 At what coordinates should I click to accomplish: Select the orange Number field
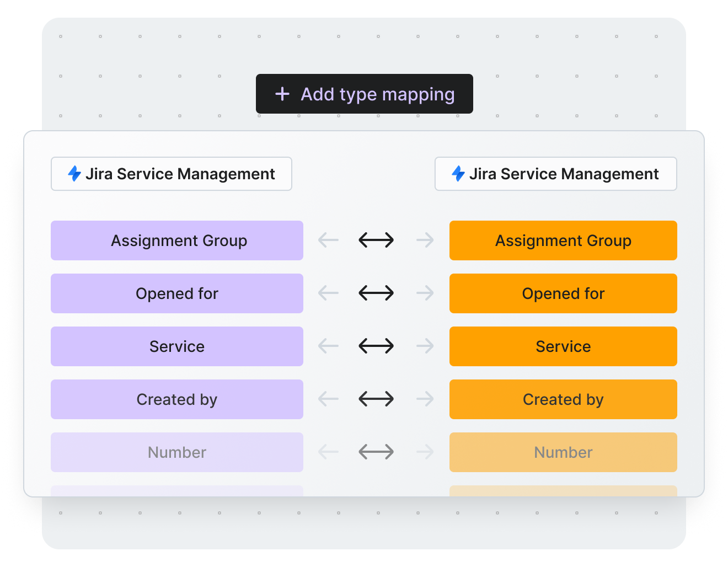[x=563, y=452]
